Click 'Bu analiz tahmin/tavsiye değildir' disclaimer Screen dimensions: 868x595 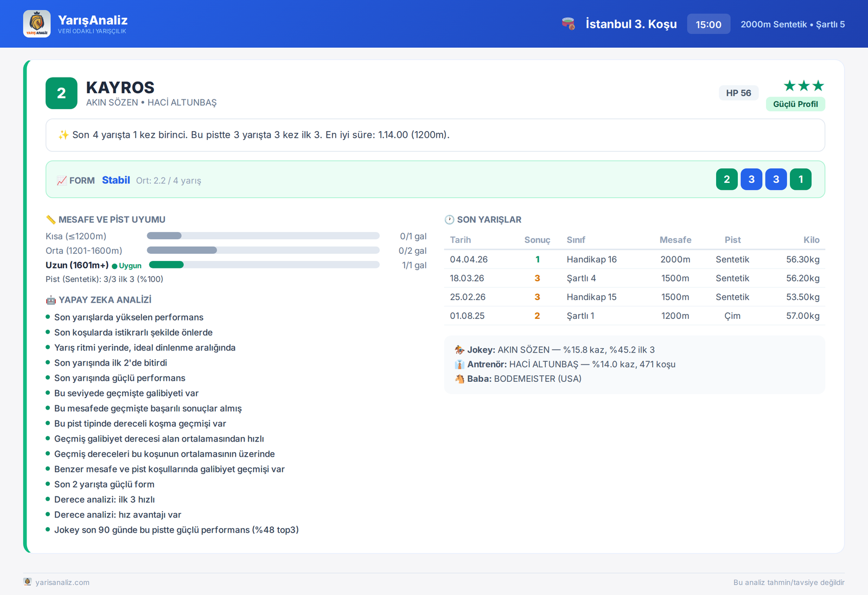pos(789,582)
